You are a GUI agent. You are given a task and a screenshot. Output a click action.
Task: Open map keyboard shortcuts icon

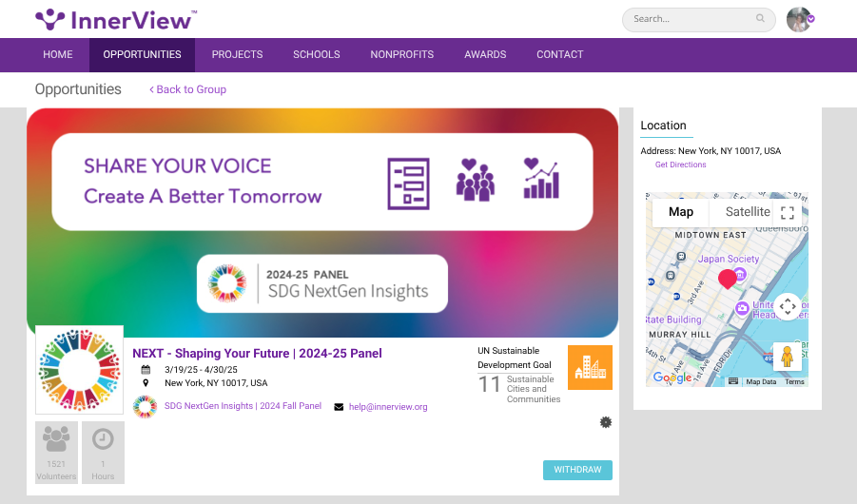733,381
